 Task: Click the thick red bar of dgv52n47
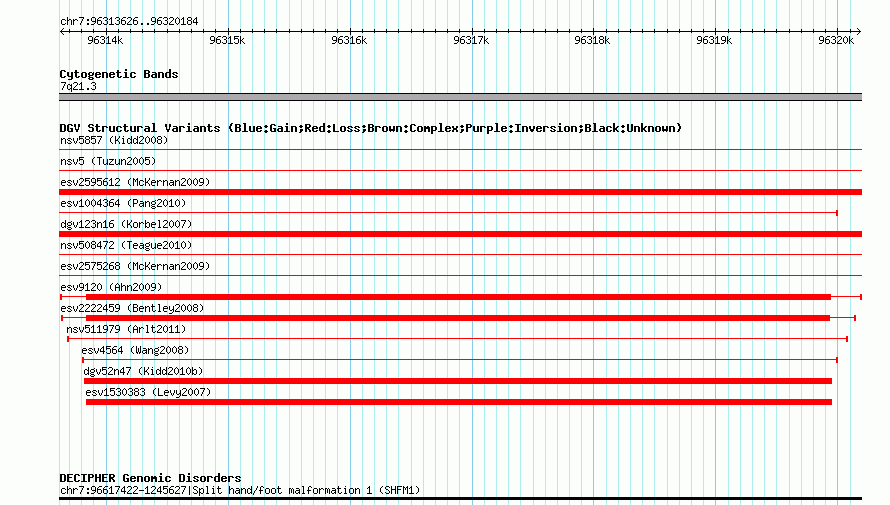click(457, 381)
